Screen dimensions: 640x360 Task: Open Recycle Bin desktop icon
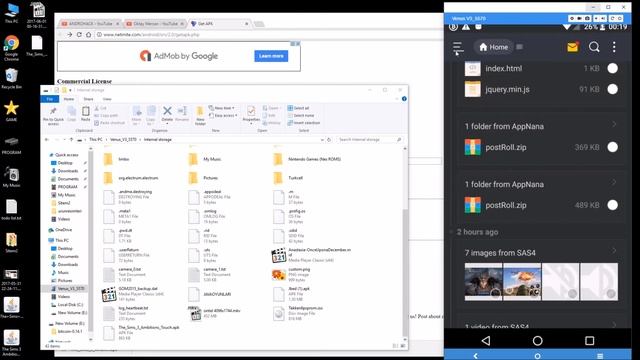(x=11, y=78)
